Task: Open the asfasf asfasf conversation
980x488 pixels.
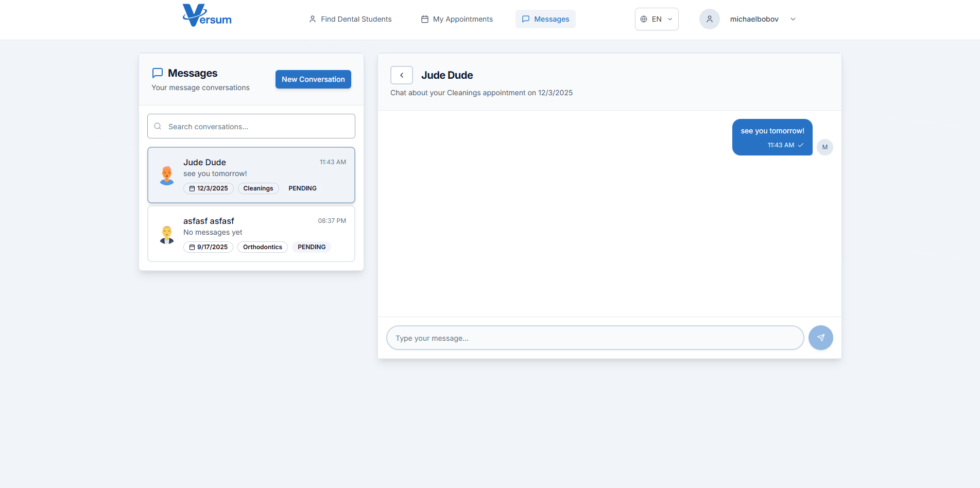Action: coord(251,234)
